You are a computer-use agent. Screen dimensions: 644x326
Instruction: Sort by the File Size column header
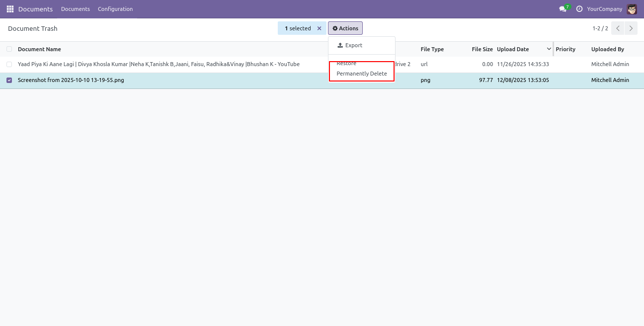[x=482, y=49]
